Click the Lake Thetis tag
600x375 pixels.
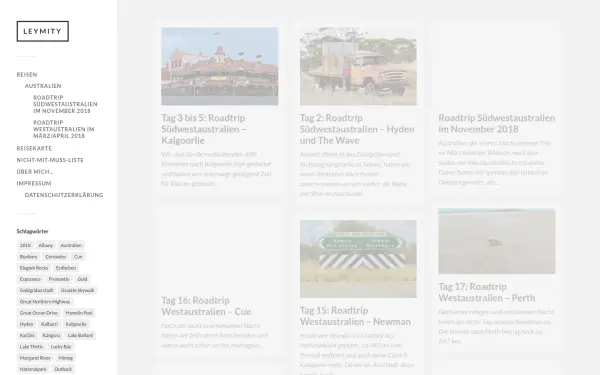click(x=31, y=347)
